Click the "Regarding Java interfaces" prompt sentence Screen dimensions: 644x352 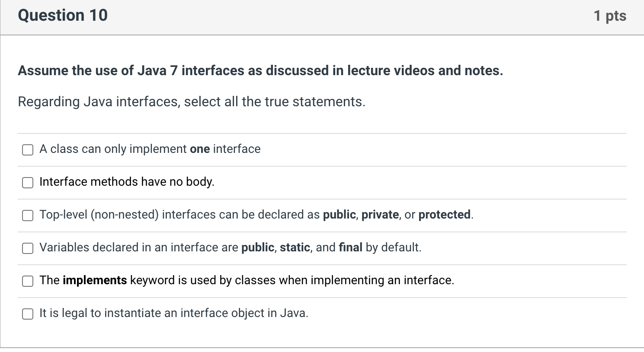point(192,102)
